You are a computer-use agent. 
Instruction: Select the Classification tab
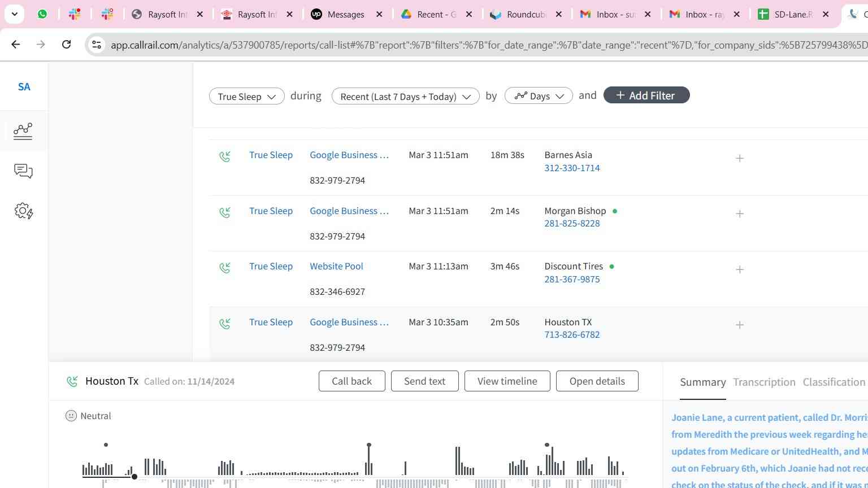point(834,382)
